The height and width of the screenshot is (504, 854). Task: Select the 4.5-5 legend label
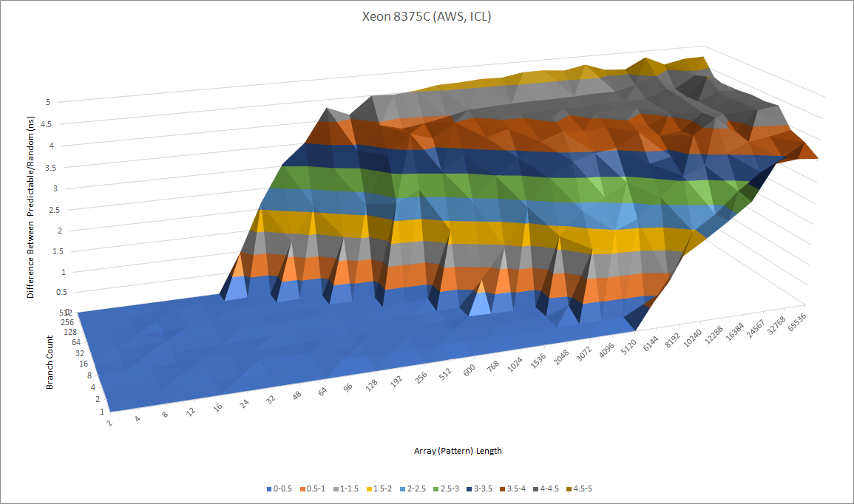tap(583, 488)
